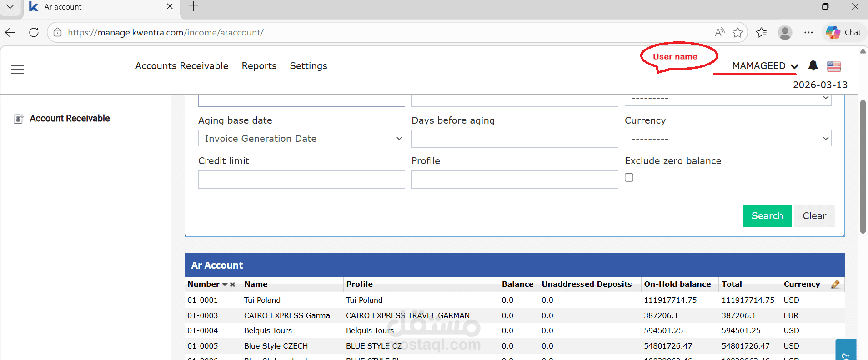Toggle Number column sort arrow

tap(225, 285)
